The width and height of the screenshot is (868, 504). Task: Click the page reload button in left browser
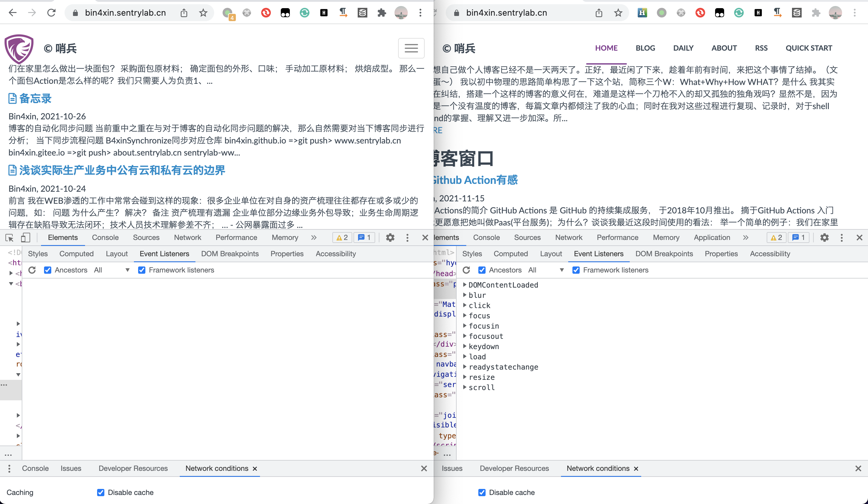tap(51, 13)
